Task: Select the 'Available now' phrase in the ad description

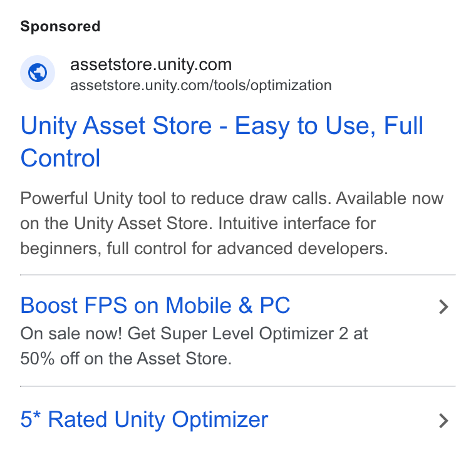Action: click(390, 198)
